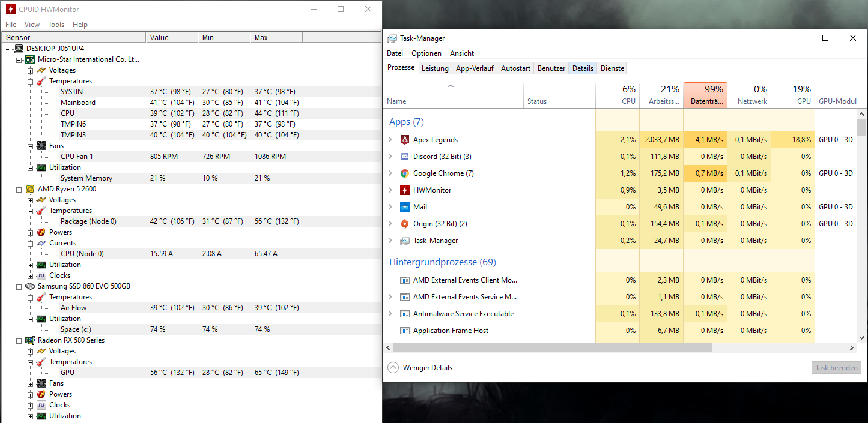Open the Datei menu in Task-Manager
Viewport: 868px width, 423px height.
[x=395, y=53]
